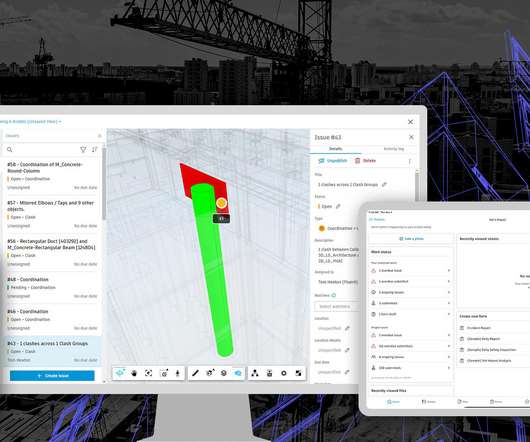Switch to the Activity log tab
This screenshot has height=442, width=530.
tap(393, 149)
